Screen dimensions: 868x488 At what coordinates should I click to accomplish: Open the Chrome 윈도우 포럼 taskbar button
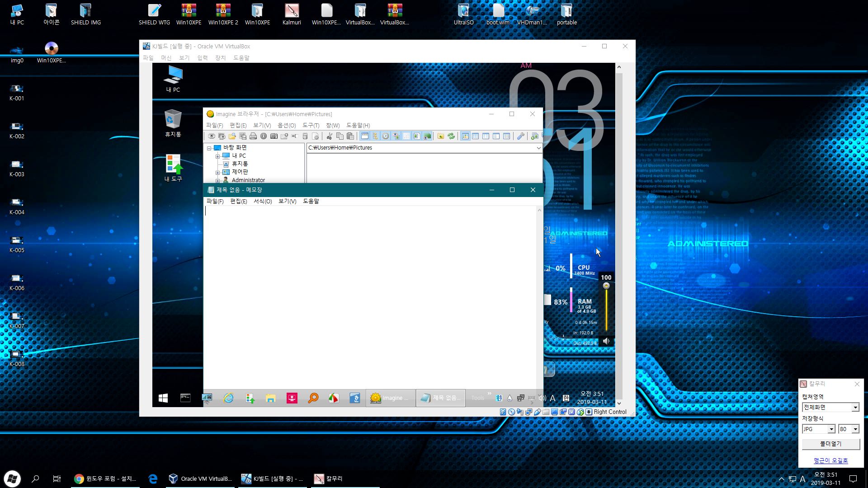coord(105,479)
